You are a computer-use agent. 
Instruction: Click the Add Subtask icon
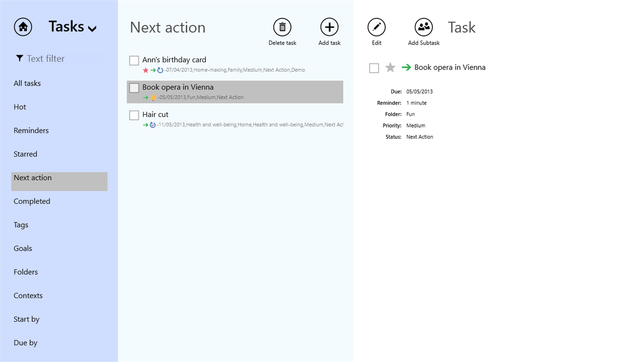[x=424, y=27]
